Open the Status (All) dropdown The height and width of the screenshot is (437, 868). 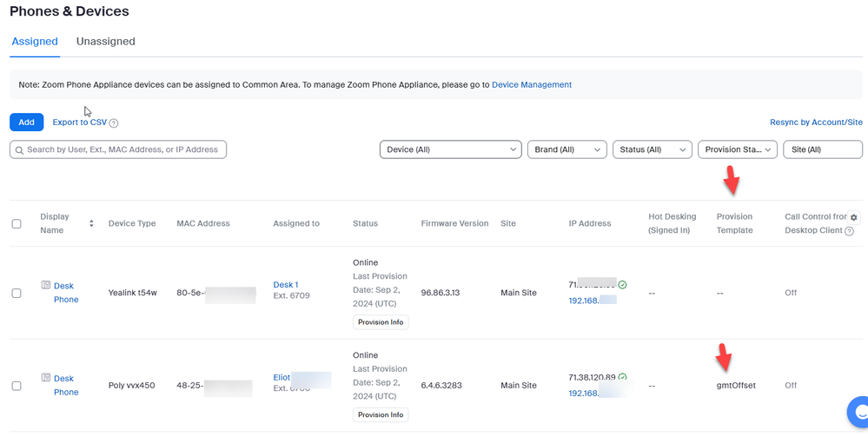click(x=652, y=149)
